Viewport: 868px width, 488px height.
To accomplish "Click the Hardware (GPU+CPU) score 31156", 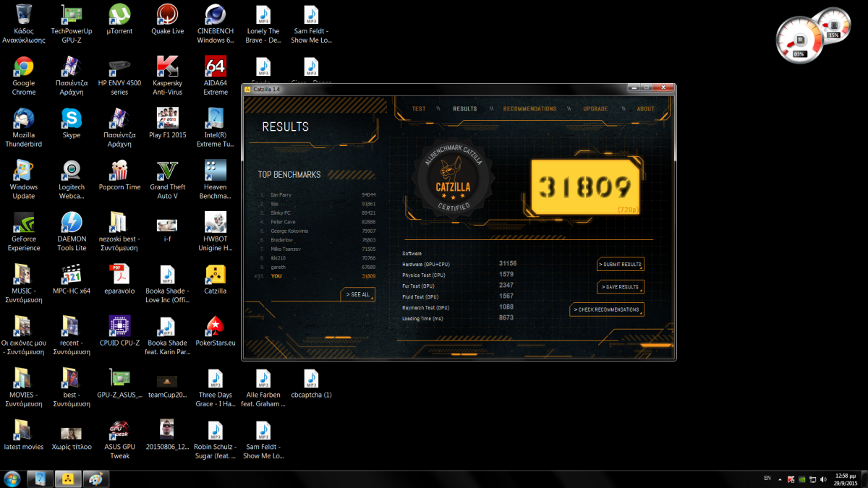I will 508,263.
